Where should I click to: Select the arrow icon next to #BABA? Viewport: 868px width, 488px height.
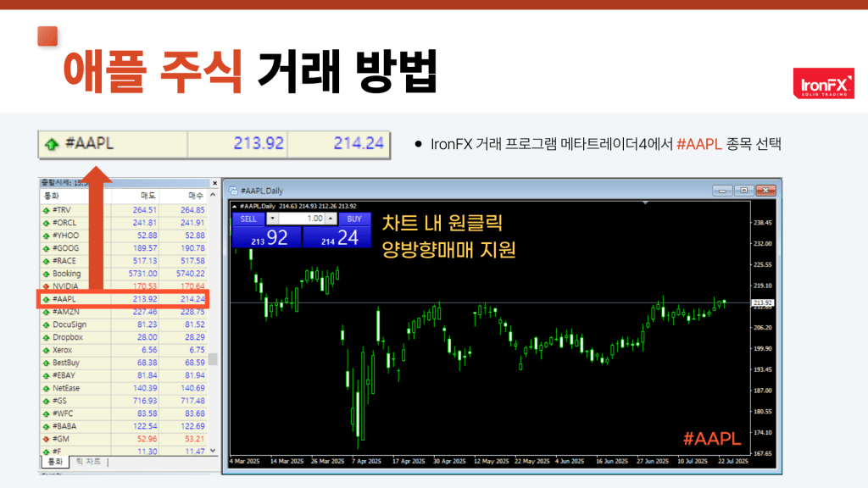tap(46, 427)
